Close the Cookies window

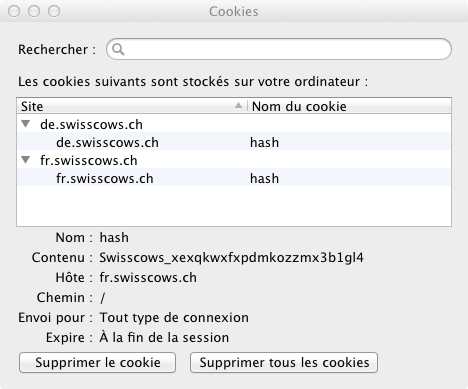point(14,11)
